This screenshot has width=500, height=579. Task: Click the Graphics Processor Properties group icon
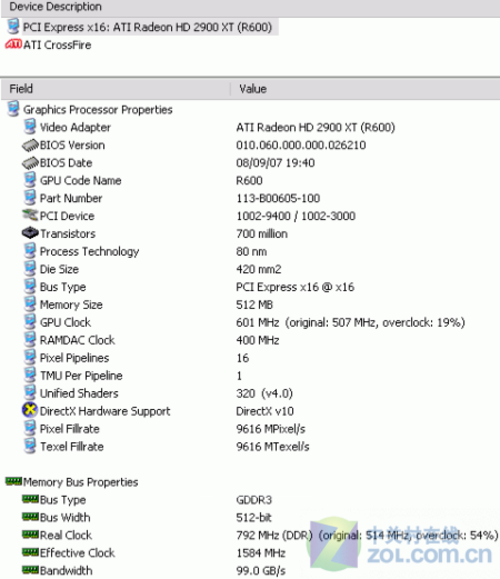(x=13, y=109)
